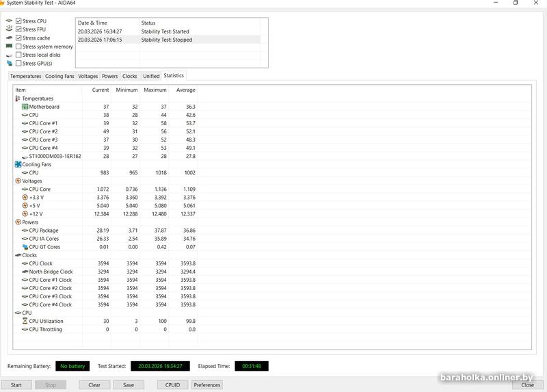Click the CPU Core #1 temperature icon
Image resolution: width=547 pixels, height=392 pixels.
click(x=25, y=123)
